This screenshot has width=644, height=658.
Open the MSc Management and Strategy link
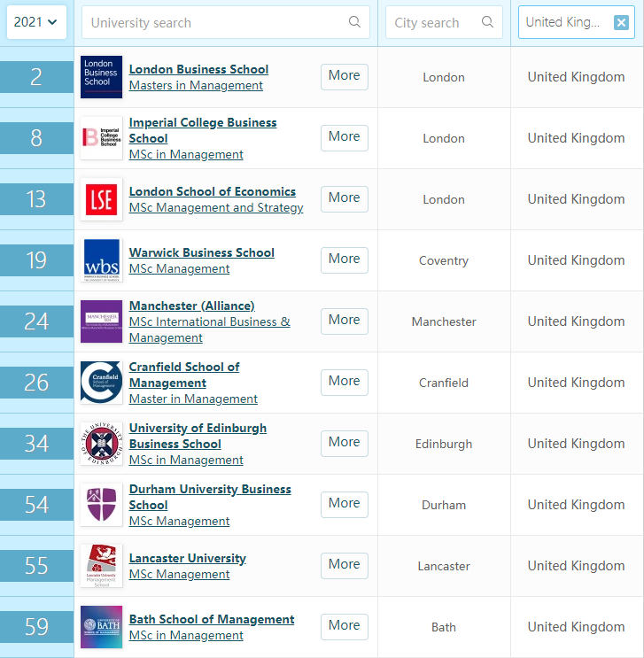click(x=216, y=207)
